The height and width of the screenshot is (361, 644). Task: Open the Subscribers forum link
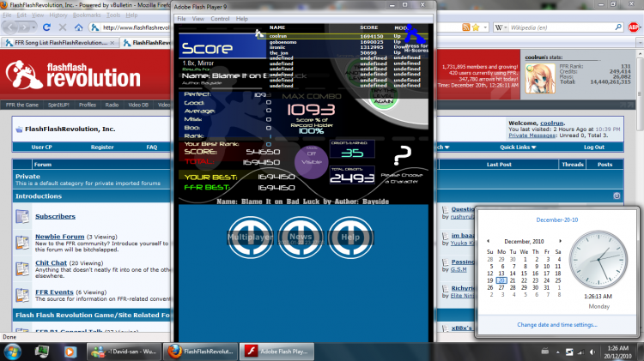[55, 216]
